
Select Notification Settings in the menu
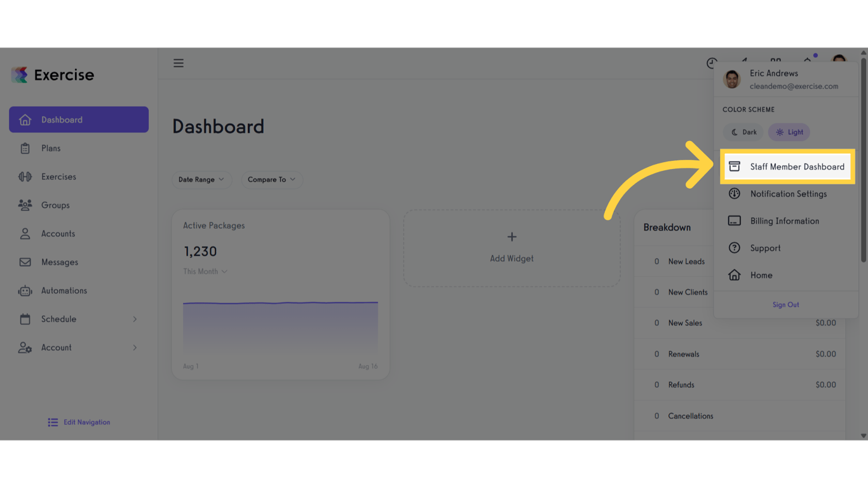pyautogui.click(x=788, y=194)
